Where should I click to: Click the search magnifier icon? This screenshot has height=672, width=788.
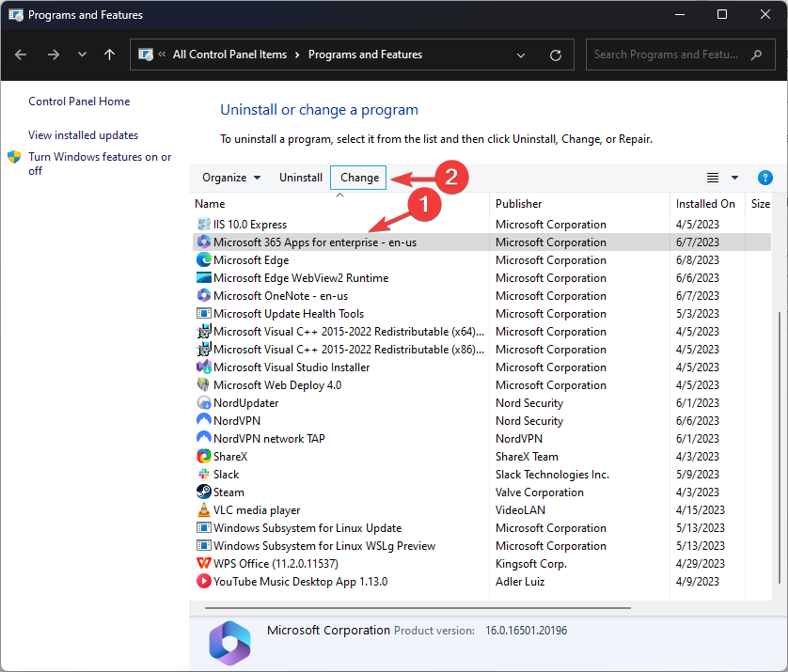(x=756, y=55)
